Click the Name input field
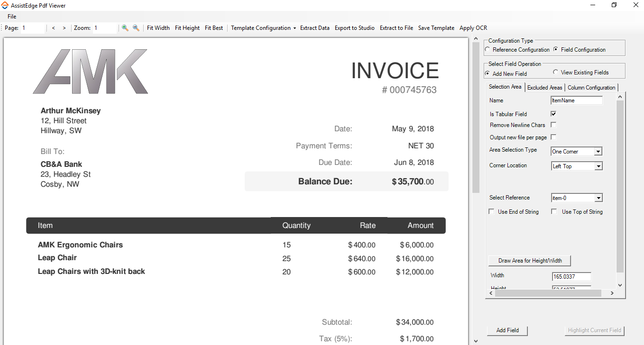The height and width of the screenshot is (345, 644). pyautogui.click(x=576, y=100)
